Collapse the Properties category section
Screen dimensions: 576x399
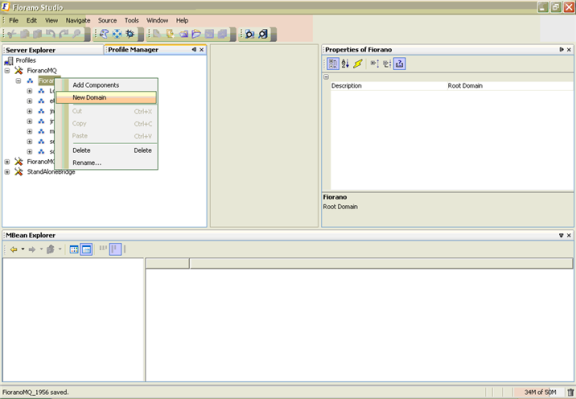click(326, 77)
